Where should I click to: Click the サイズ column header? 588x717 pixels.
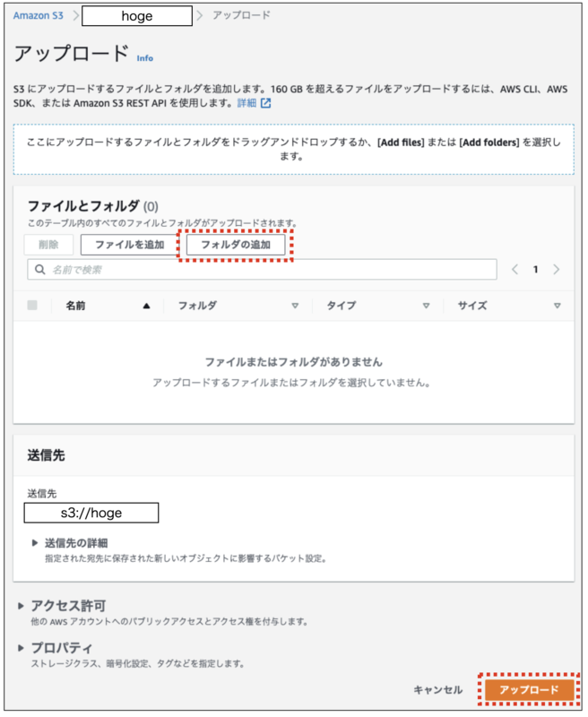pos(472,306)
